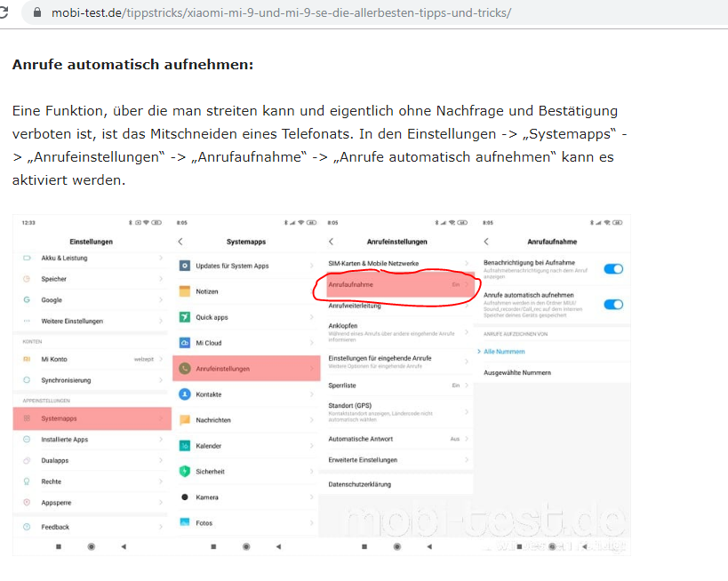This screenshot has width=728, height=581.
Task: Open the Standort (GPS) entry
Action: (397, 411)
